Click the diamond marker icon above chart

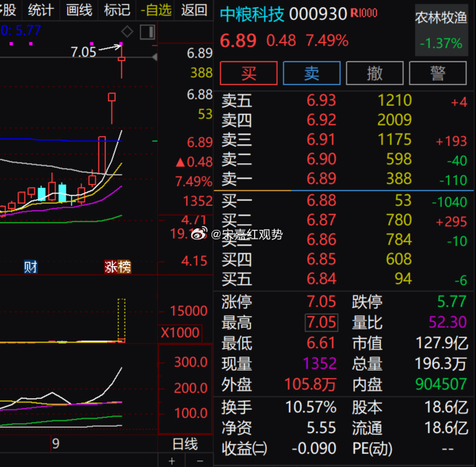click(x=127, y=31)
